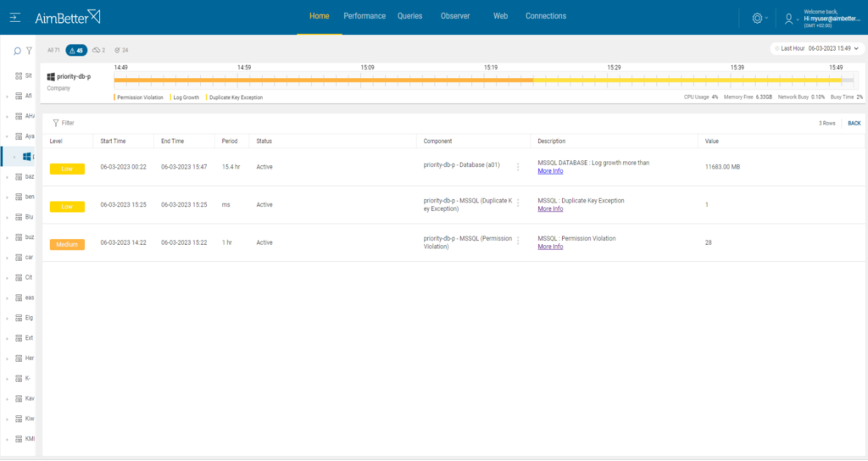Click the Aya server icon
Screen dimensions: 868x461
click(19, 136)
